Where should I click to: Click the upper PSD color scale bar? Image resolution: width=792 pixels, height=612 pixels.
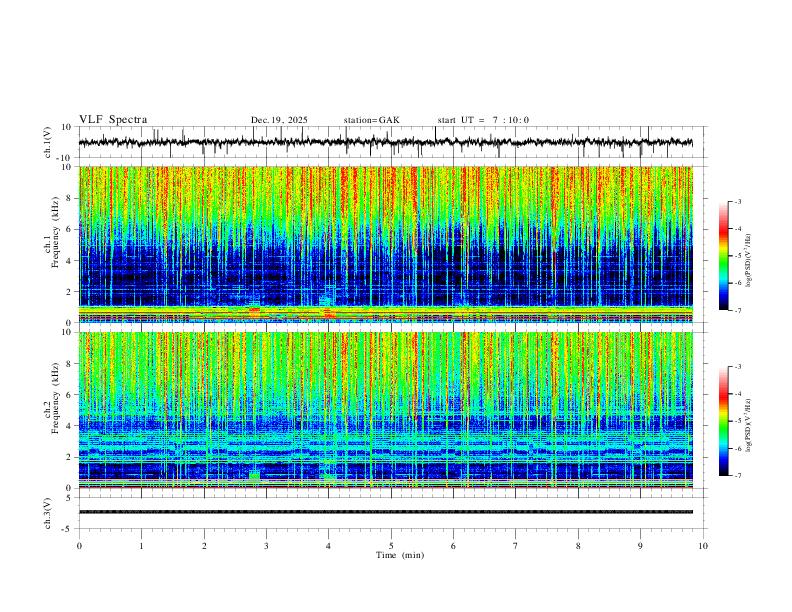(723, 256)
